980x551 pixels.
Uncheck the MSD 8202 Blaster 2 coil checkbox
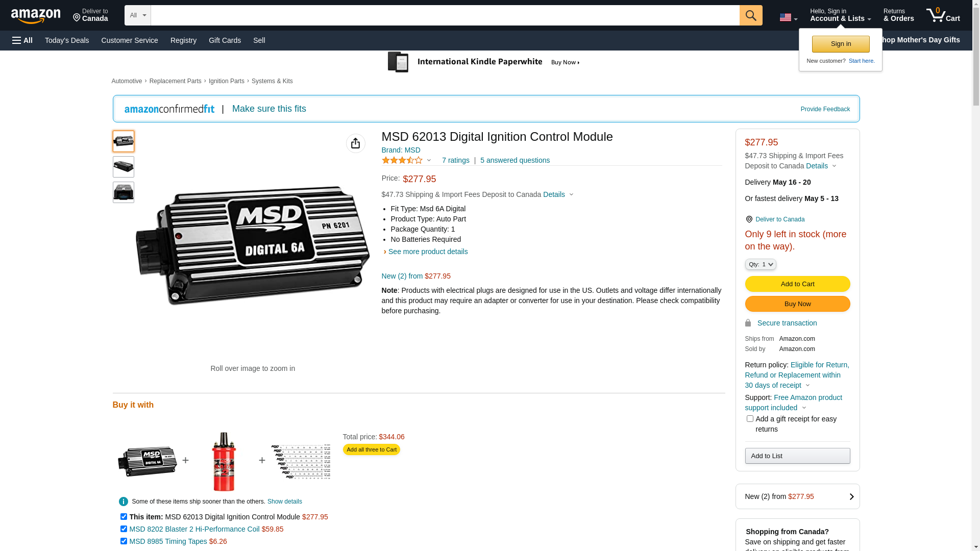pyautogui.click(x=124, y=529)
